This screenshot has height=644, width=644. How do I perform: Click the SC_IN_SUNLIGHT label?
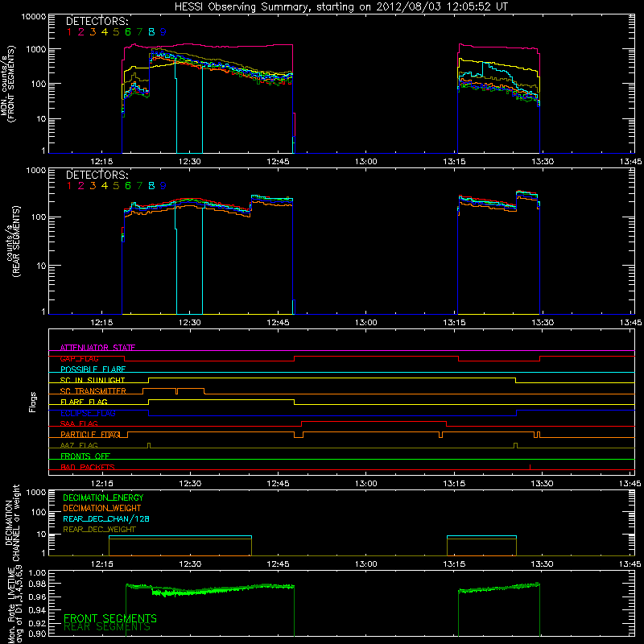(x=93, y=380)
